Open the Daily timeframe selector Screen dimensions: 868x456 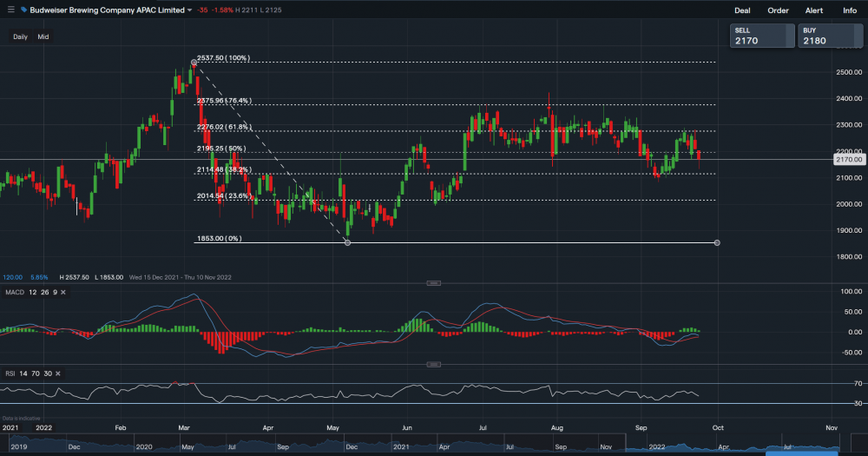[20, 36]
